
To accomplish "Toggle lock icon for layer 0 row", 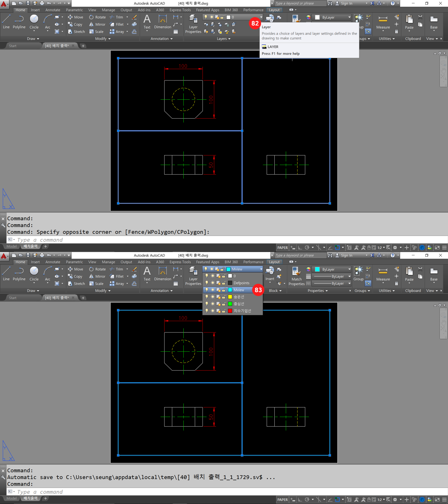I will click(224, 276).
